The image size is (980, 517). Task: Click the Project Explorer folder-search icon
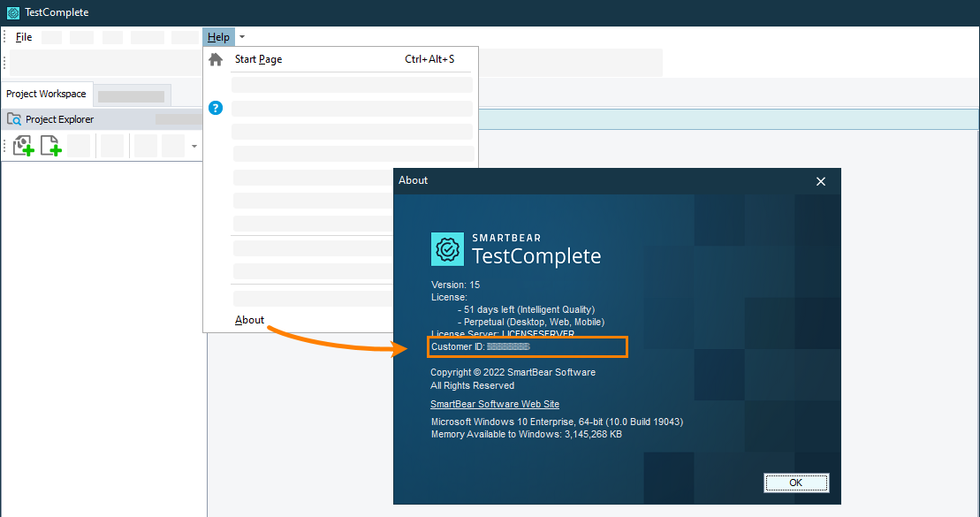pyautogui.click(x=14, y=118)
